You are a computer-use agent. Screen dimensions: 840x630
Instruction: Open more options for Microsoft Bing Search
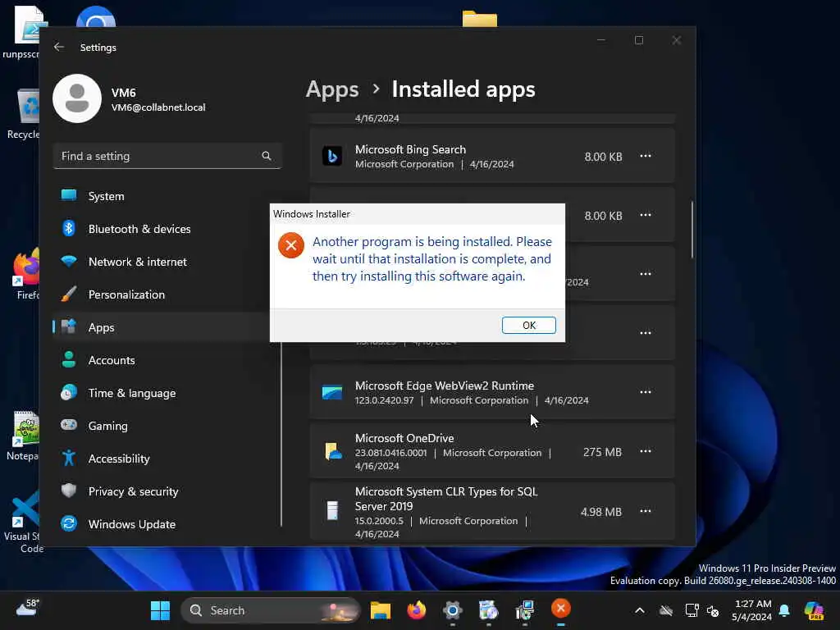(x=646, y=156)
